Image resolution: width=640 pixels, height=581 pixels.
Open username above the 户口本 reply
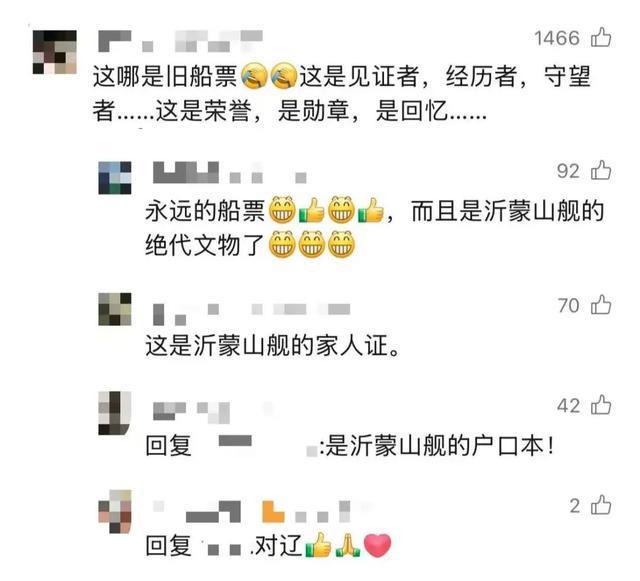191,412
